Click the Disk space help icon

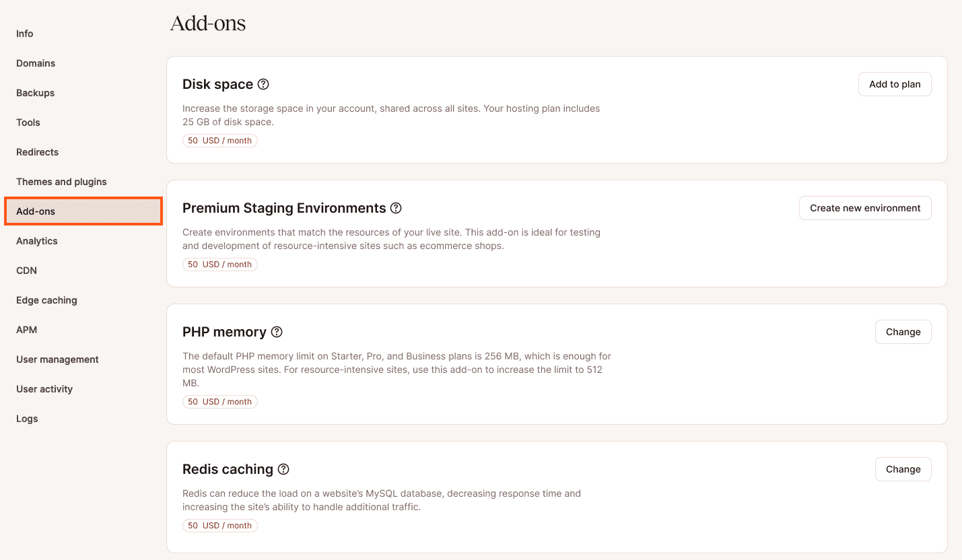pyautogui.click(x=263, y=84)
